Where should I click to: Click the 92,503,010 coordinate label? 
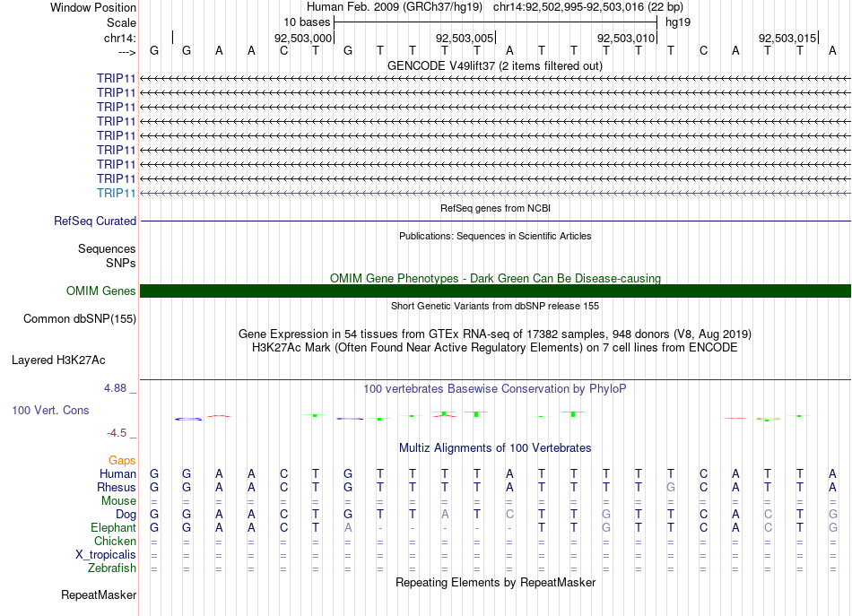pos(626,38)
